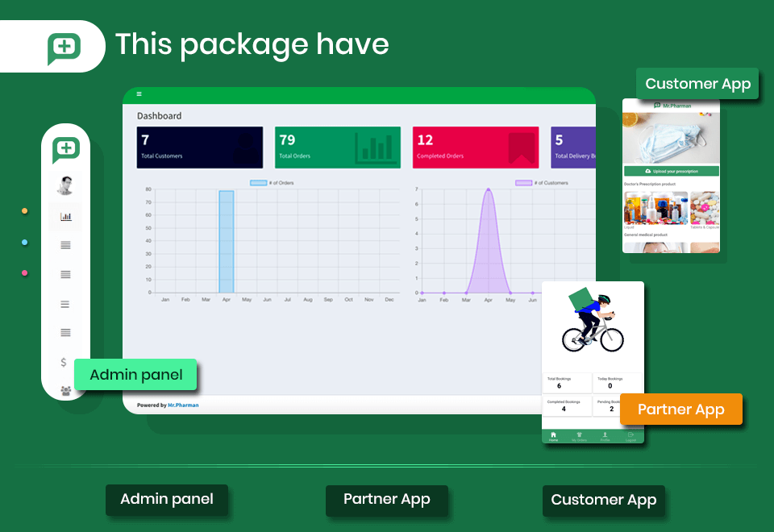
Task: Open the Completed Bookings card in Partner App
Action: pos(567,406)
